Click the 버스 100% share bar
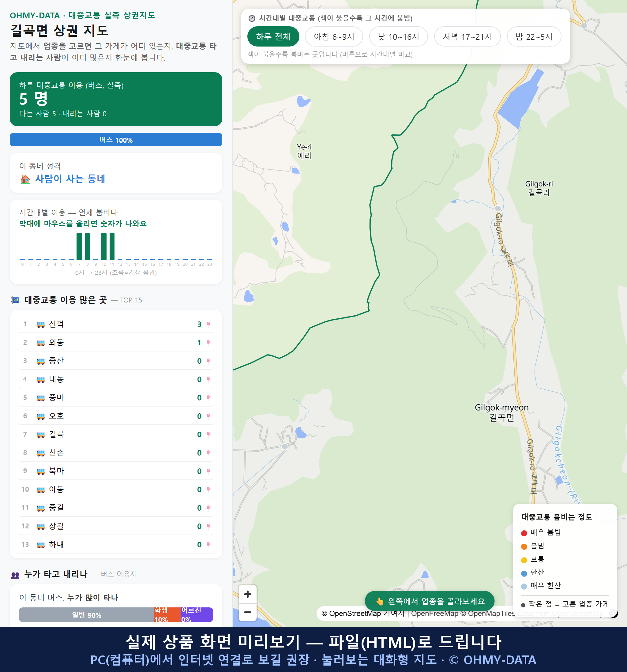 [116, 140]
